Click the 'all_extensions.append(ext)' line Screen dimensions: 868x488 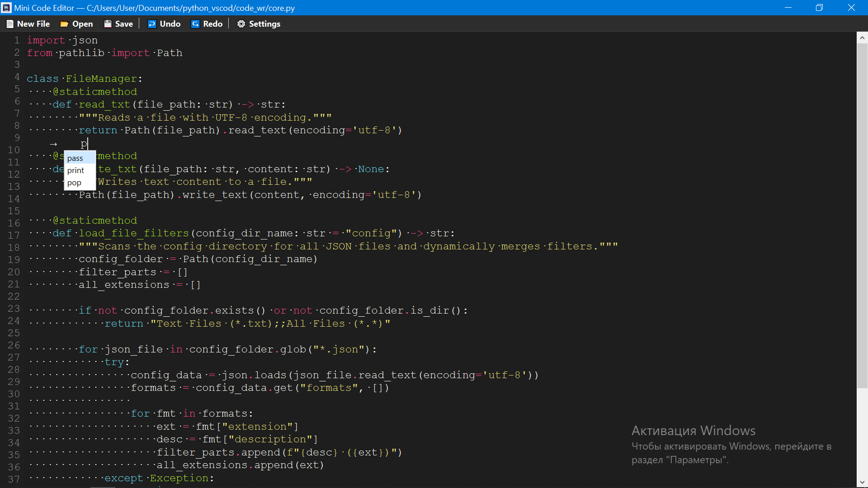coord(240,465)
